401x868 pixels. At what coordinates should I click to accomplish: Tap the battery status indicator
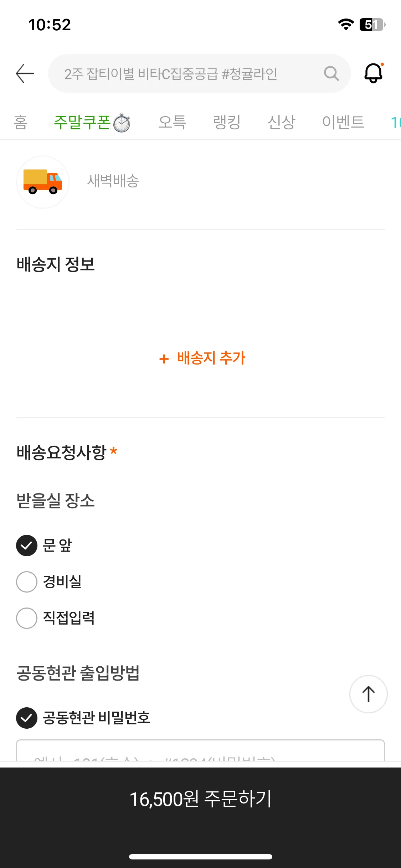point(372,25)
